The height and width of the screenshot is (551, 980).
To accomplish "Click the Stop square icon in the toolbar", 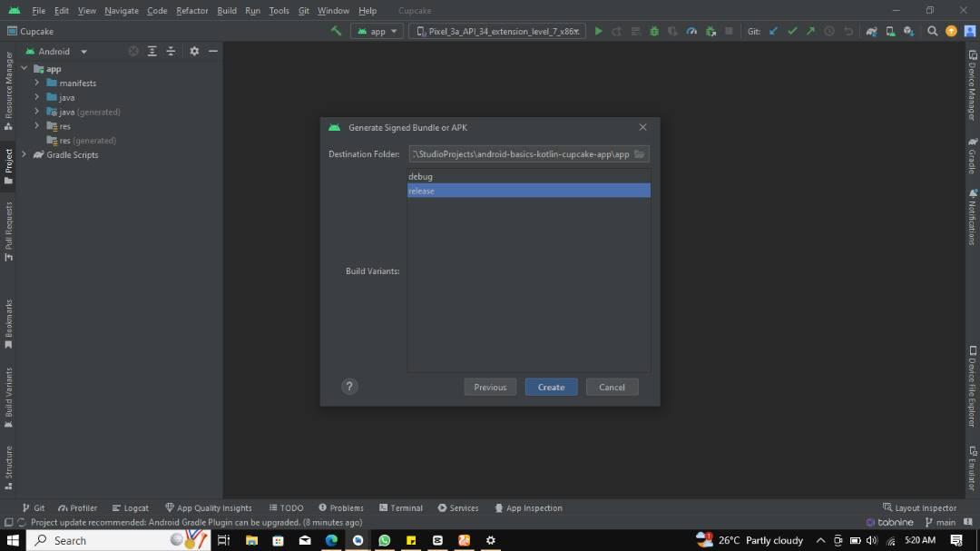I will click(x=729, y=31).
